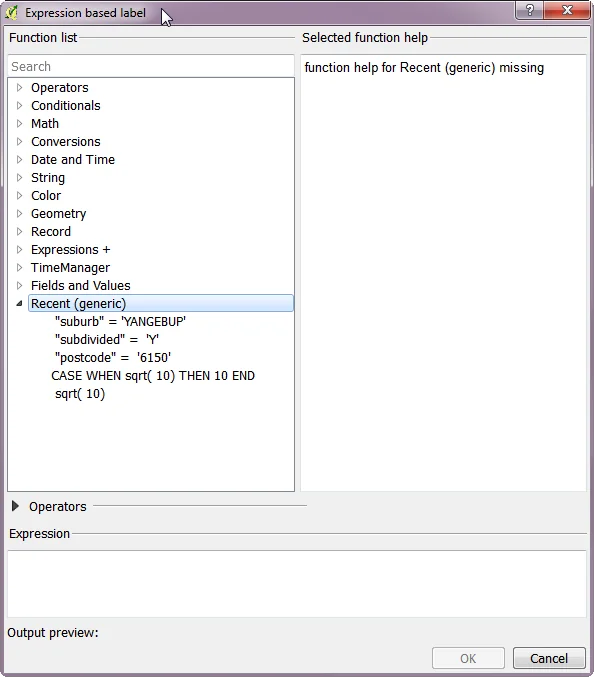Select the String function category

[x=48, y=178]
